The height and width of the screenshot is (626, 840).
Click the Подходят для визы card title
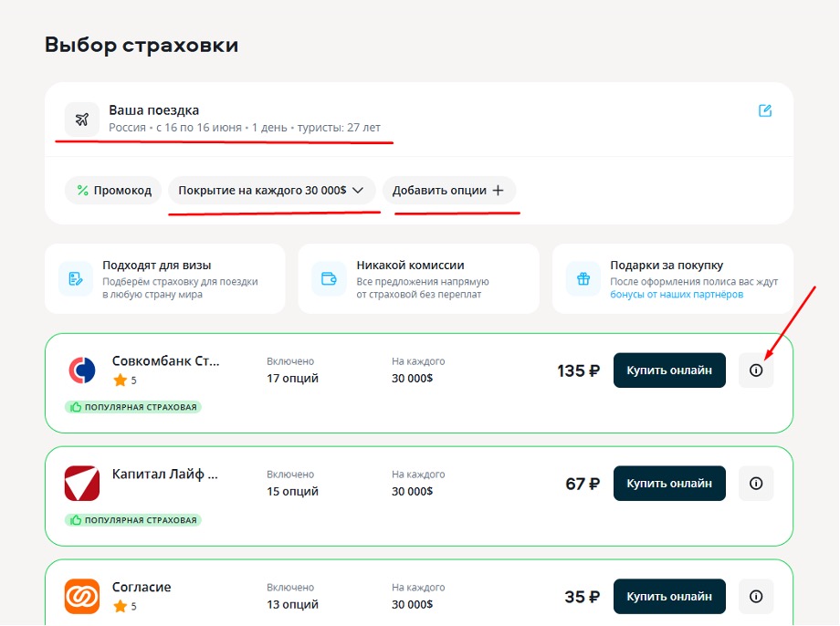tap(156, 265)
